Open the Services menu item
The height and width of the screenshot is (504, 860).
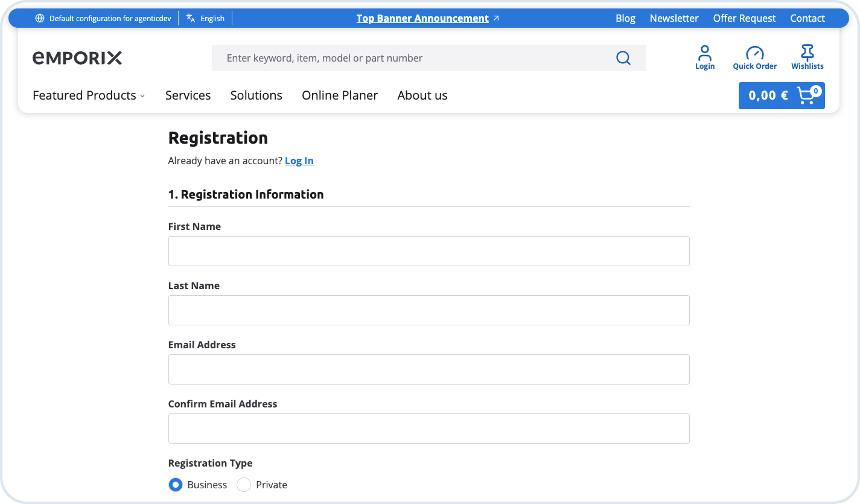point(188,95)
